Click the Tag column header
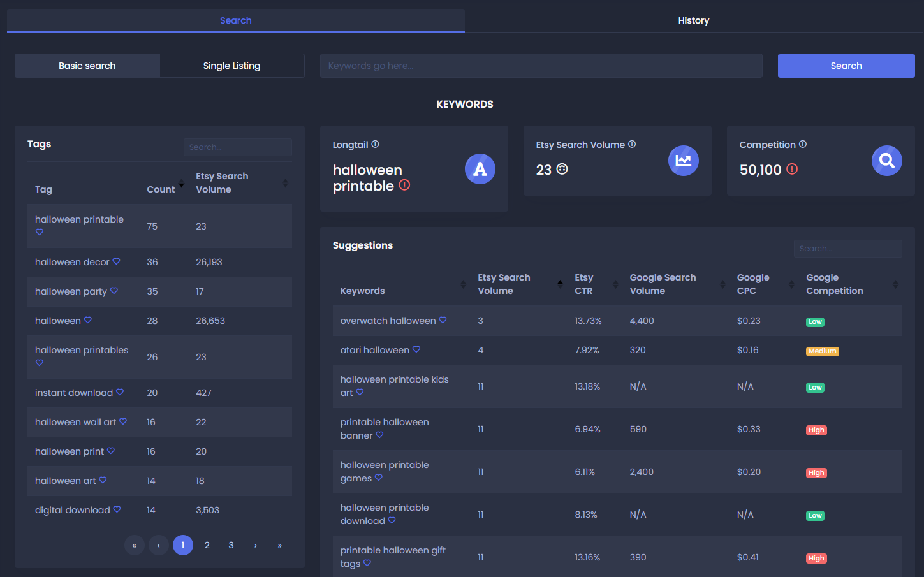Image resolution: width=924 pixels, height=577 pixels. click(43, 189)
